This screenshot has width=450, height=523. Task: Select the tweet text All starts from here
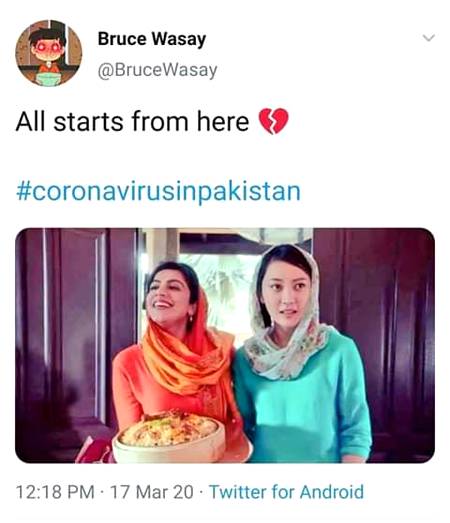click(x=132, y=121)
